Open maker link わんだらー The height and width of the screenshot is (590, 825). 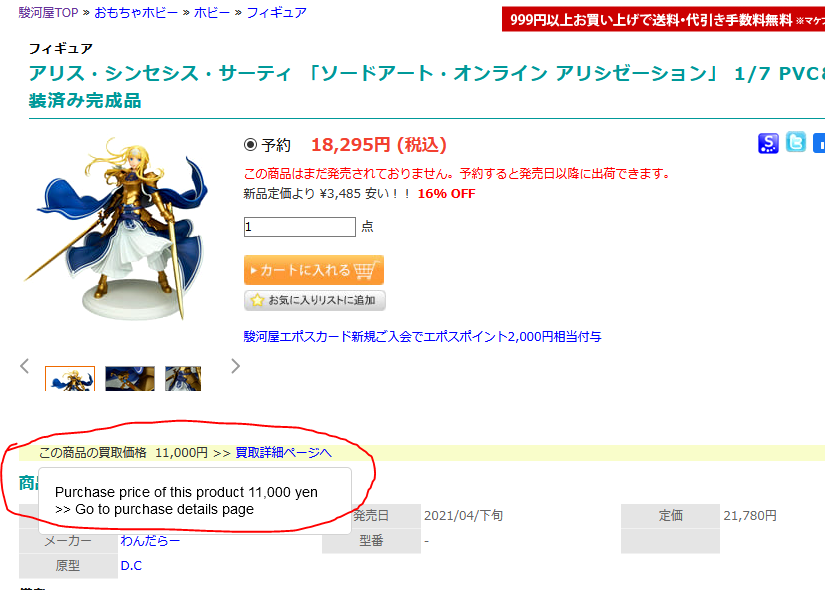point(150,541)
